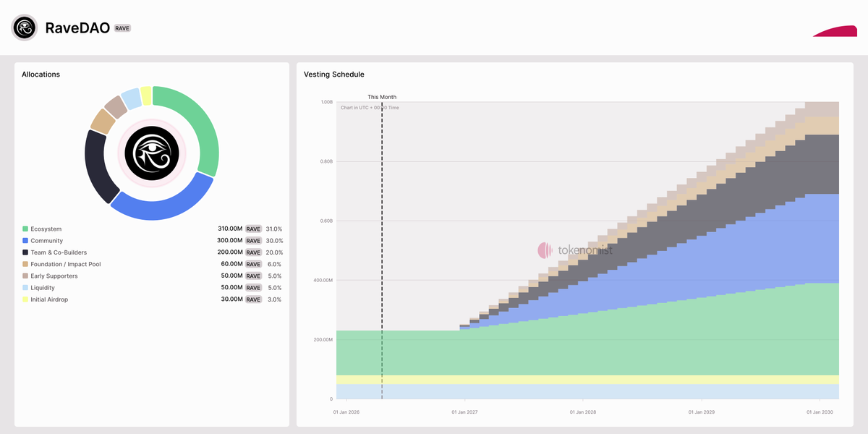Click the Initial Airdrop yellow legend marker
868x434 pixels.
[x=25, y=299]
